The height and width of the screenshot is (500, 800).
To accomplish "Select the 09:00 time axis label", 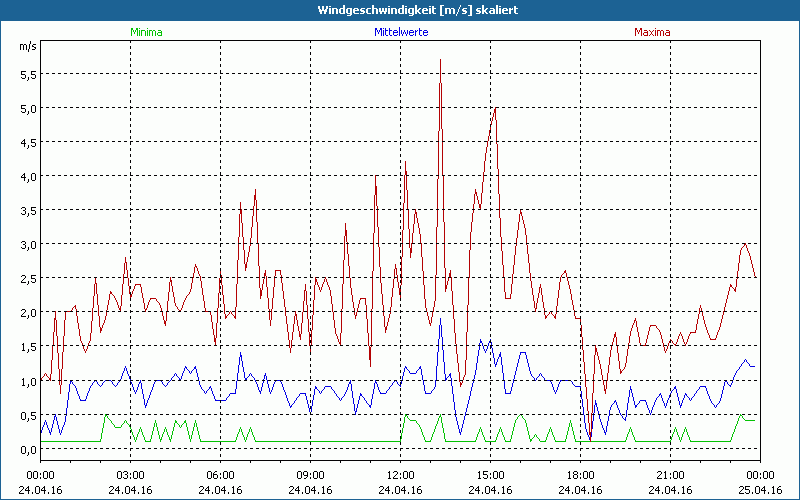I will pos(310,475).
